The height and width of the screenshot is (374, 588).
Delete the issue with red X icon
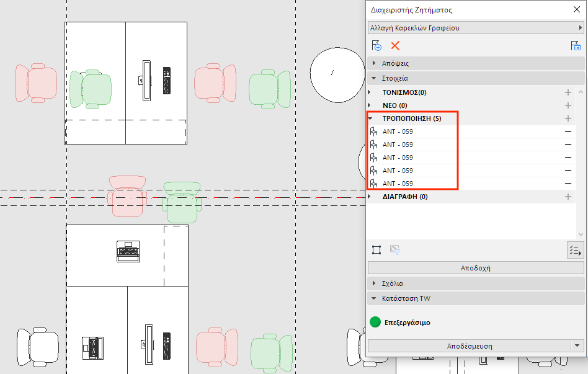click(395, 46)
